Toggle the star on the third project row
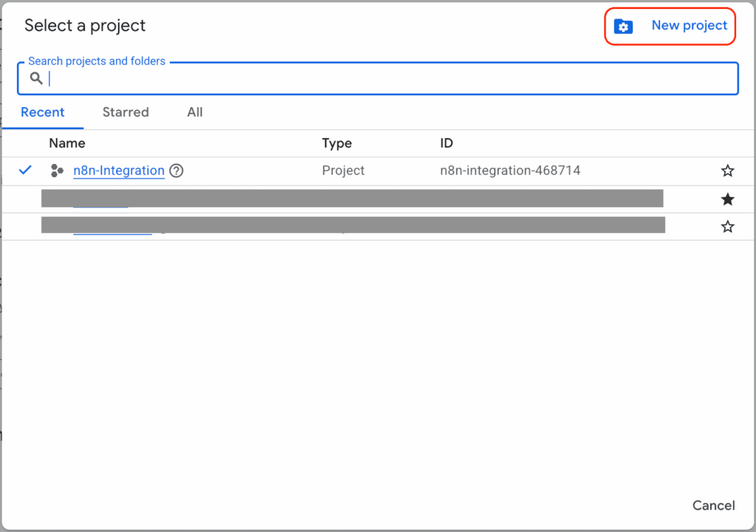 (728, 227)
